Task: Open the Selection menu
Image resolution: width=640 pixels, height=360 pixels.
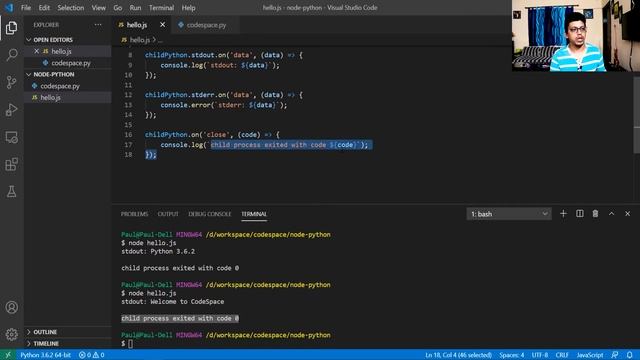Action: point(71,8)
